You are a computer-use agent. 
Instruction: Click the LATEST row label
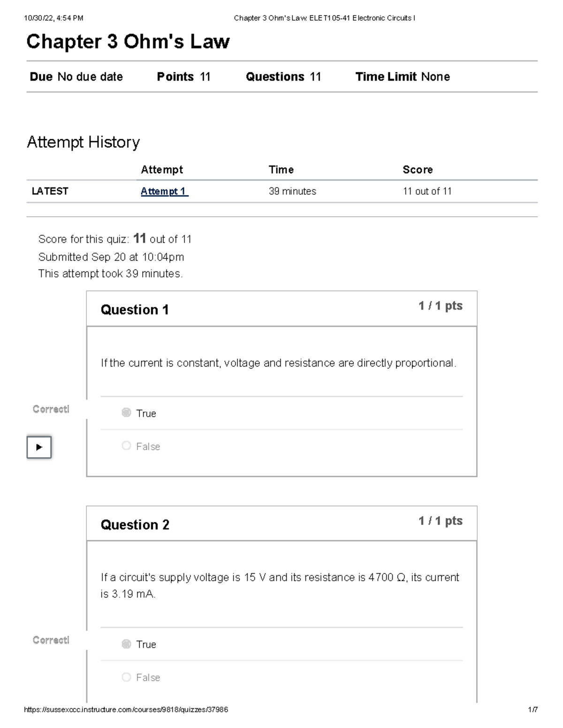click(50, 191)
